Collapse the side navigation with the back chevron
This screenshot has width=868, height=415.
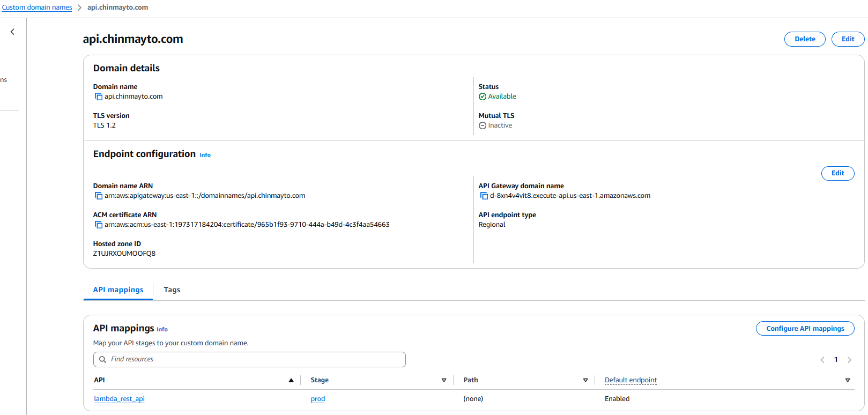pos(12,32)
